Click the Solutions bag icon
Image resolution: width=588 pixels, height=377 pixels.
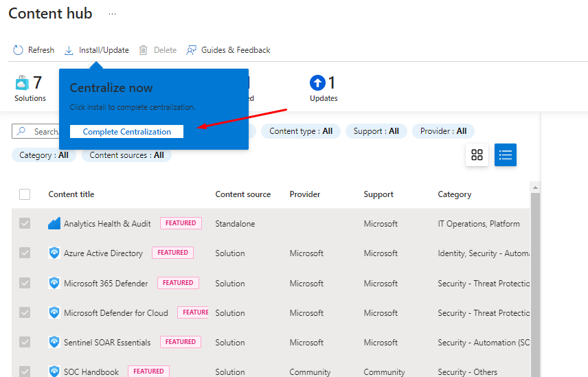22,83
